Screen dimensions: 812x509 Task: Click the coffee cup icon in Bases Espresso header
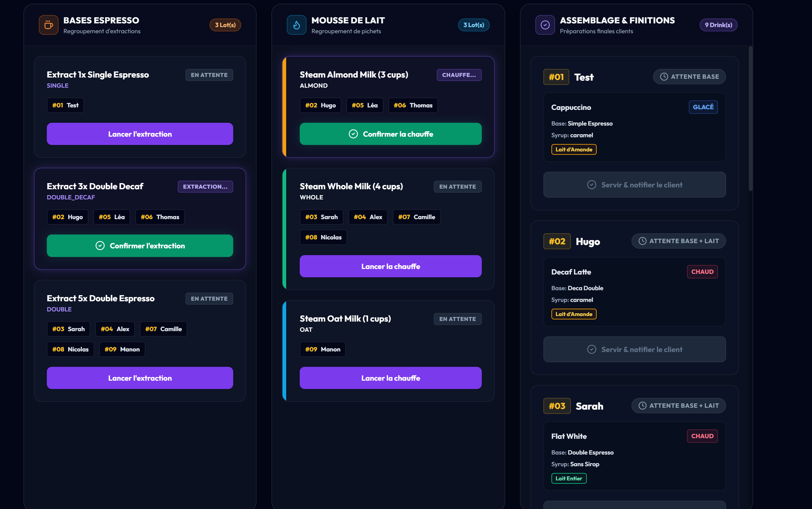click(x=49, y=25)
